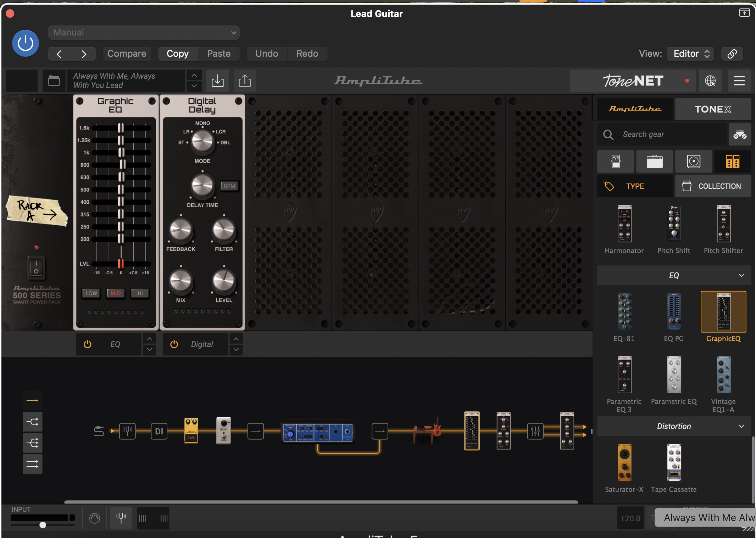
Task: Flip the rack power rocker switch
Action: click(x=36, y=267)
